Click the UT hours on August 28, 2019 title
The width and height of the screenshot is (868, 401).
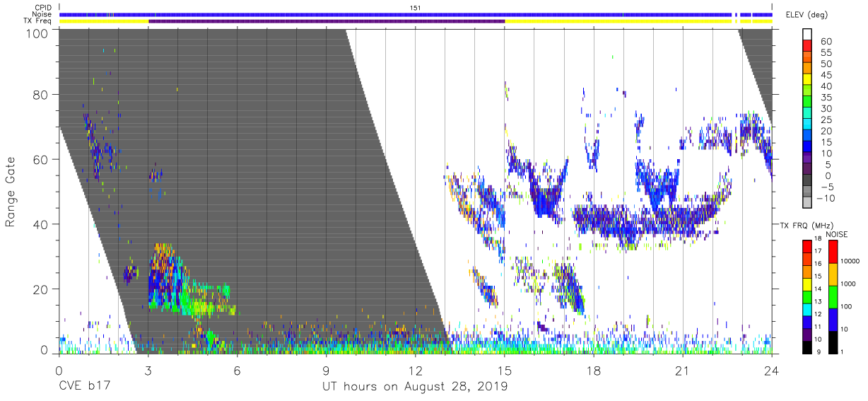click(x=415, y=388)
